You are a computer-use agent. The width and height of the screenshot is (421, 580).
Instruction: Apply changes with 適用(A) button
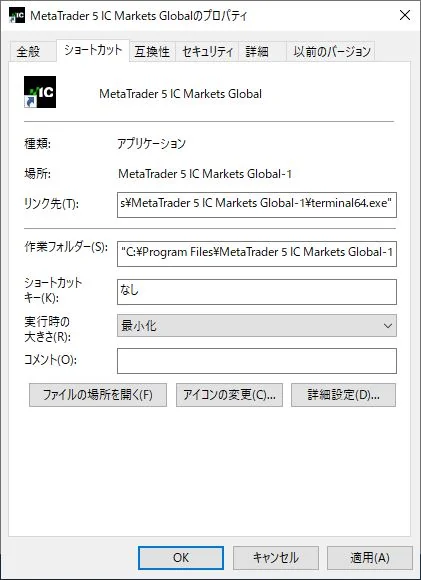pos(370,558)
